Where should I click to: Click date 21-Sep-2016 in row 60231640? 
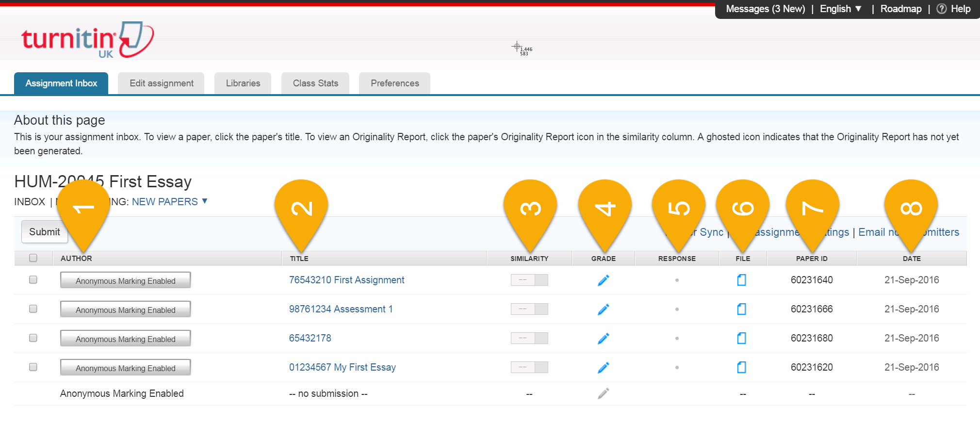pos(912,280)
